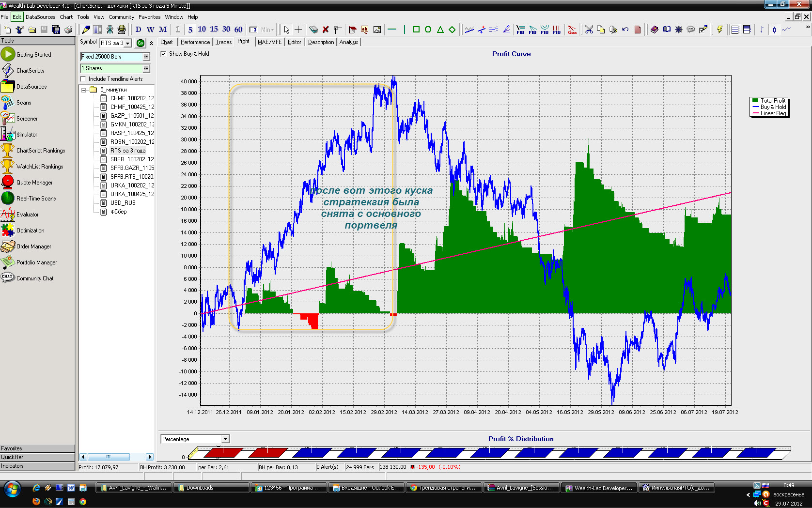812x508 pixels.
Task: Select the crosshair cursor tool
Action: [298, 30]
